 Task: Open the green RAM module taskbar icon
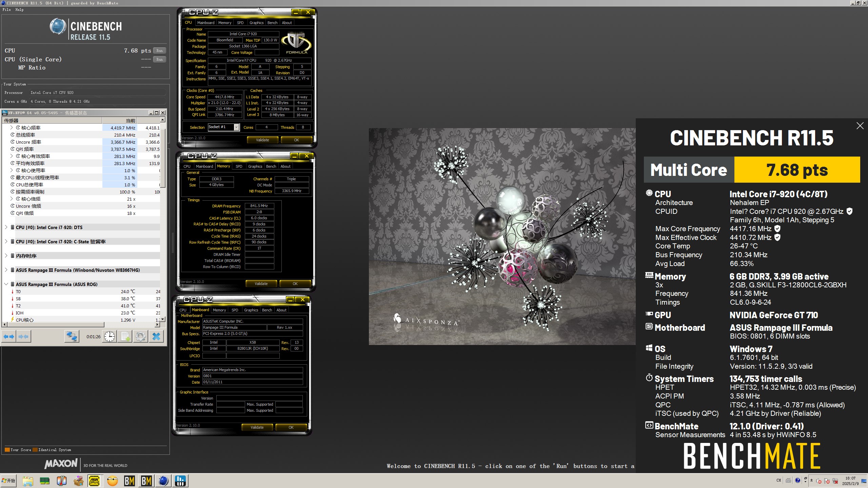(x=45, y=481)
